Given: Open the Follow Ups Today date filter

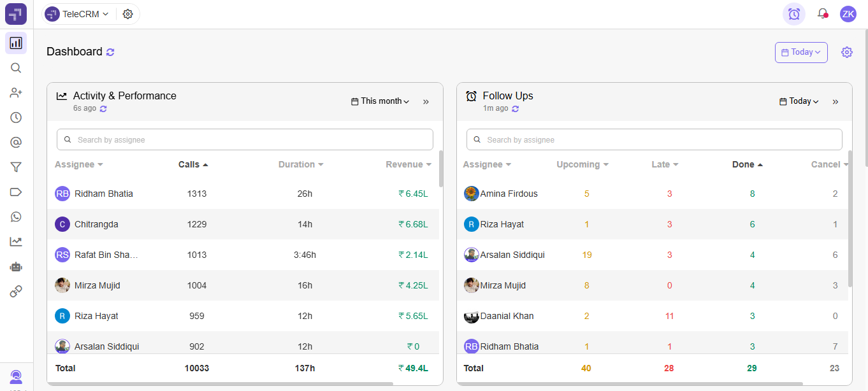Looking at the screenshot, I should [799, 101].
